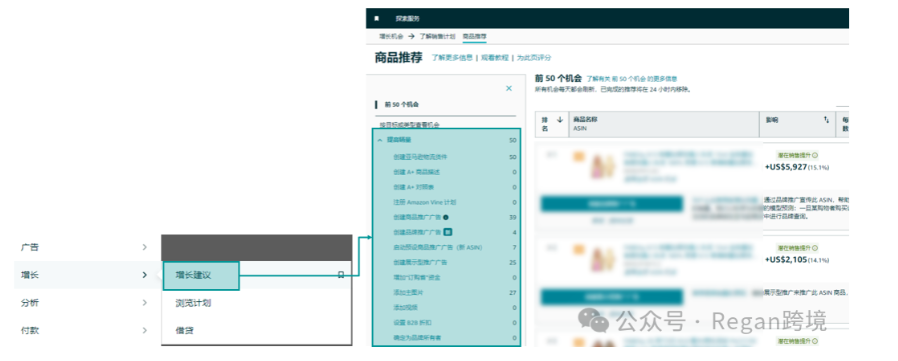Click the info icon beside 潜在销售提升 above +US$2,105
Viewport: 898px width, 361px height.
click(x=815, y=248)
